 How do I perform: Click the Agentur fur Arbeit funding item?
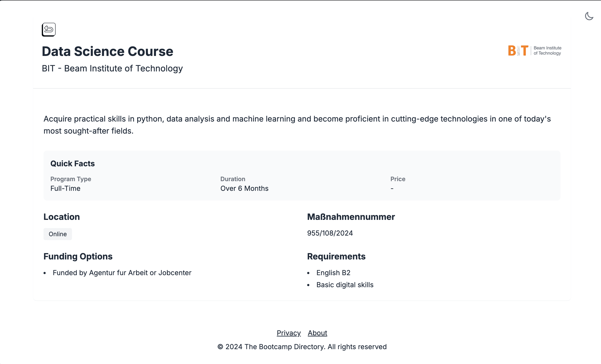122,273
